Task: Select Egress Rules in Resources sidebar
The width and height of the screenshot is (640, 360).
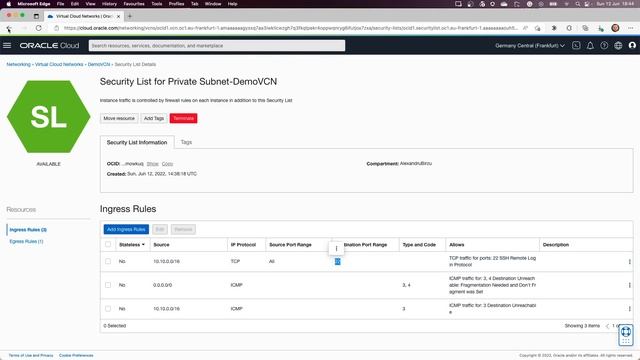Action: [x=26, y=242]
